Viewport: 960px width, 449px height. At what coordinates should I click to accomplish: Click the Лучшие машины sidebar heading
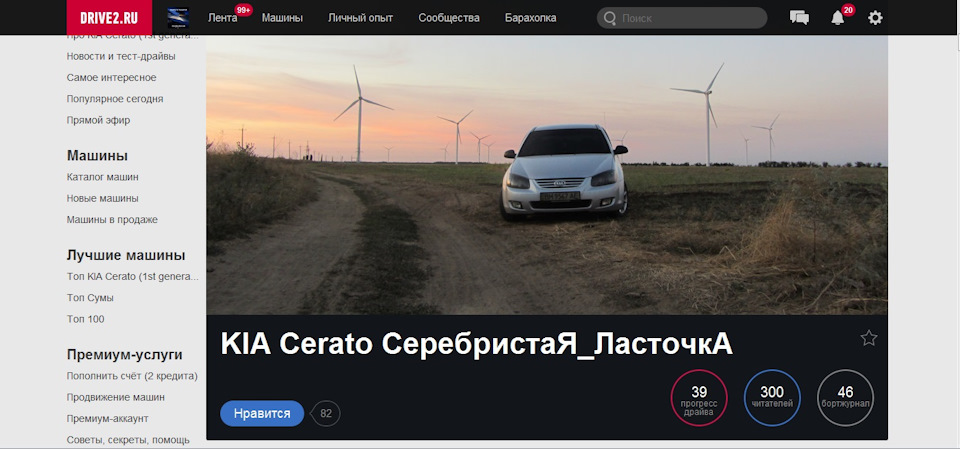coord(126,255)
